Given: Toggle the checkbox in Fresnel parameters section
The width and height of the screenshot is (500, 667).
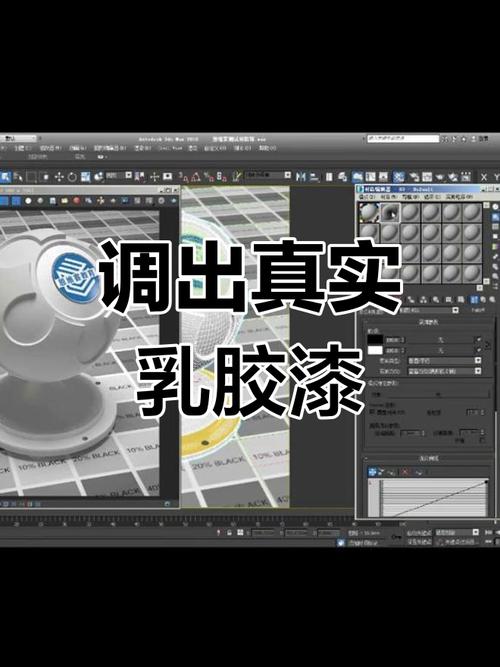Looking at the screenshot, I should [371, 412].
